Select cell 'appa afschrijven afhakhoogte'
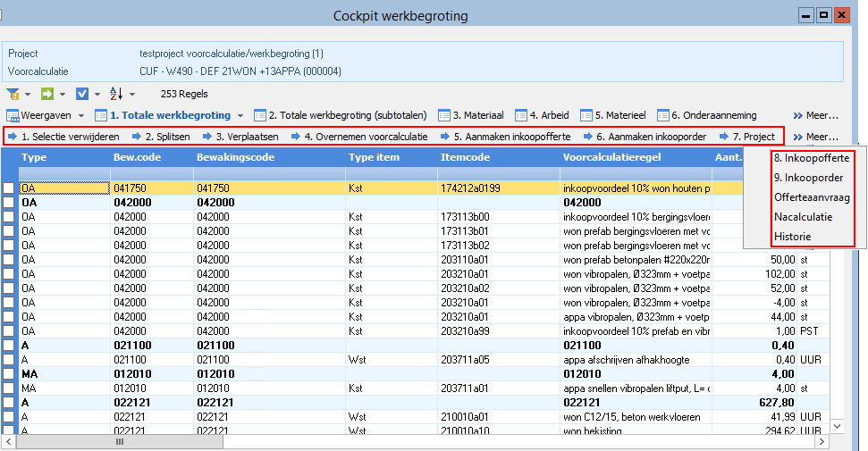The image size is (868, 451). coord(636,360)
